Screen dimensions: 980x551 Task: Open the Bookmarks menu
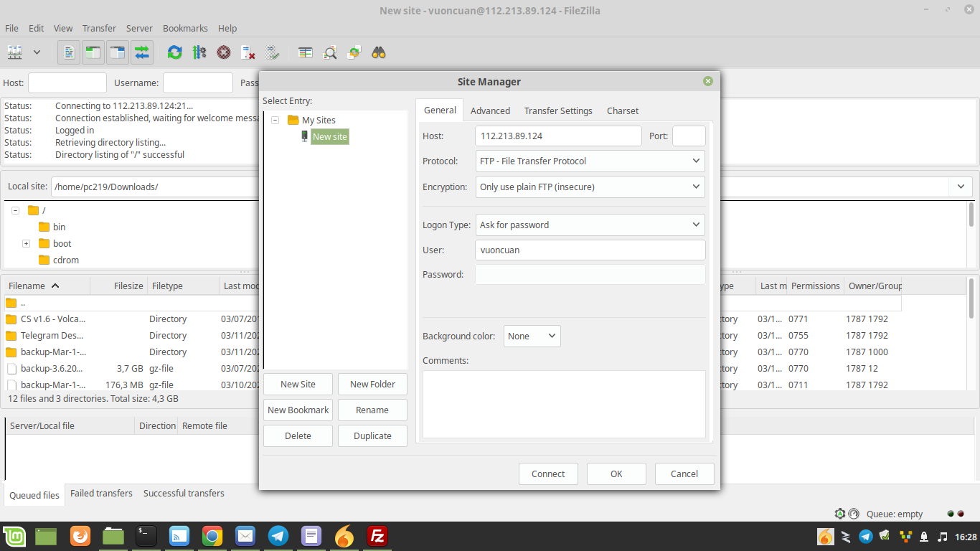point(185,28)
